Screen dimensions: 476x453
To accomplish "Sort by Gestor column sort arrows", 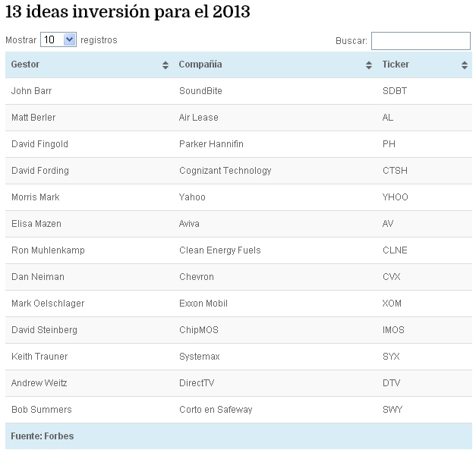I will pos(165,65).
